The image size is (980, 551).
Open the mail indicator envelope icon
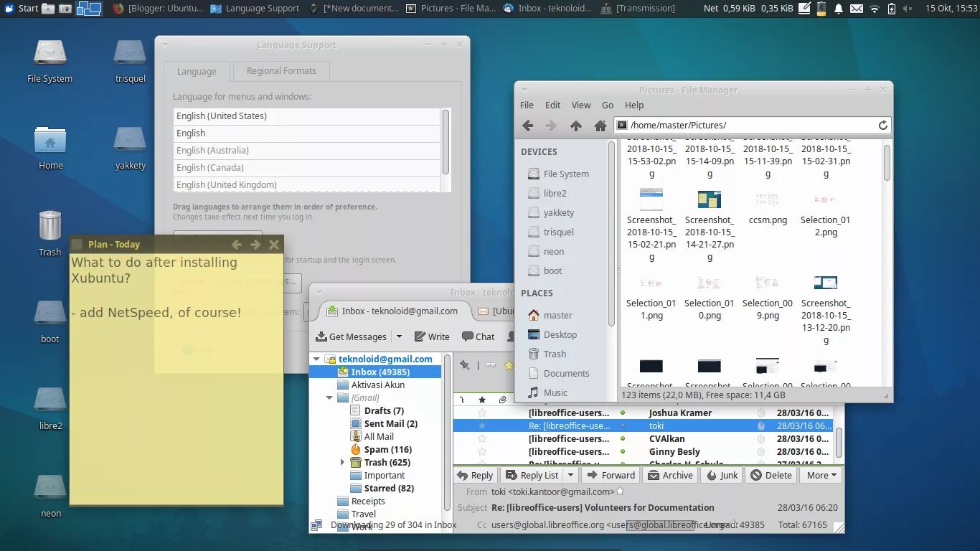[857, 9]
